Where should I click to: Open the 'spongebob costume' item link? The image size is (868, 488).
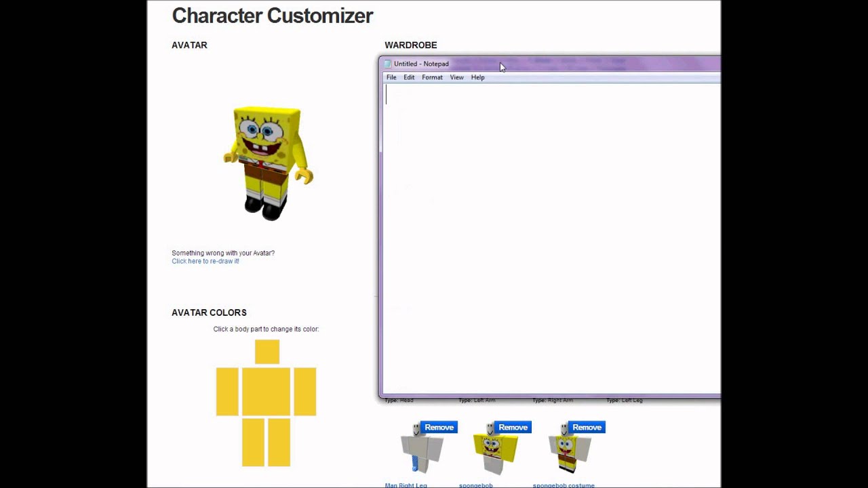[x=564, y=485]
